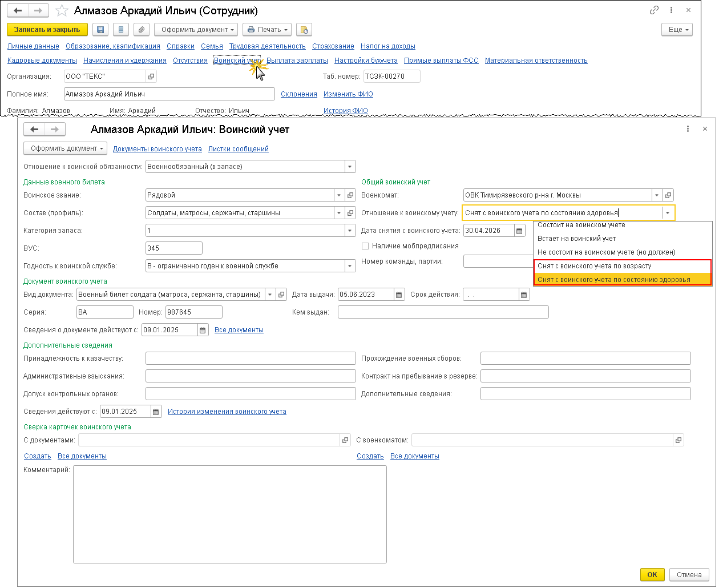Viewport: 727px width, 588px height.
Task: Confirm with OK button
Action: pyautogui.click(x=652, y=575)
